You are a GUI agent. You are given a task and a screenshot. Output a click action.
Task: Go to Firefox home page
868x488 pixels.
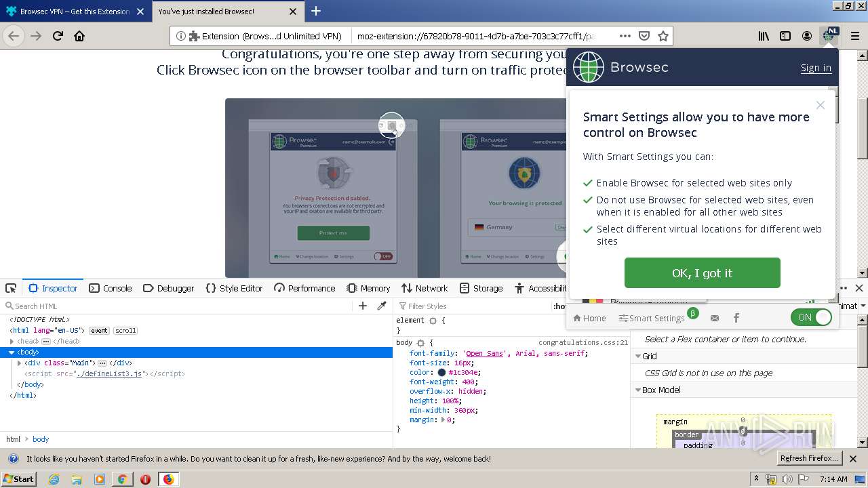point(79,36)
